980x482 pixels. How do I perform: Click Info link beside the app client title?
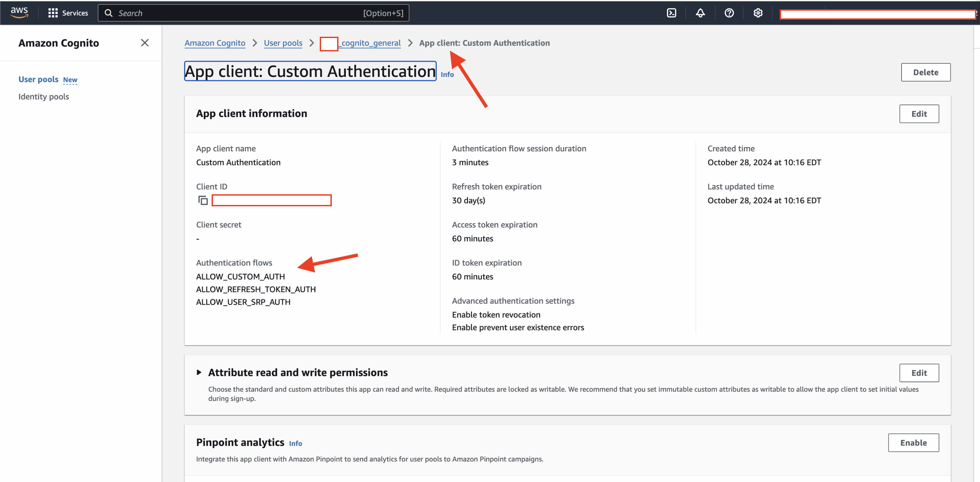point(447,74)
